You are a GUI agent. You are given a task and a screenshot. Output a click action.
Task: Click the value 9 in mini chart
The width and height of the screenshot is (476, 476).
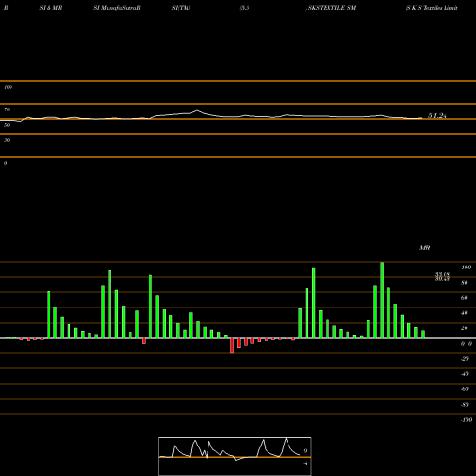pos(305,451)
